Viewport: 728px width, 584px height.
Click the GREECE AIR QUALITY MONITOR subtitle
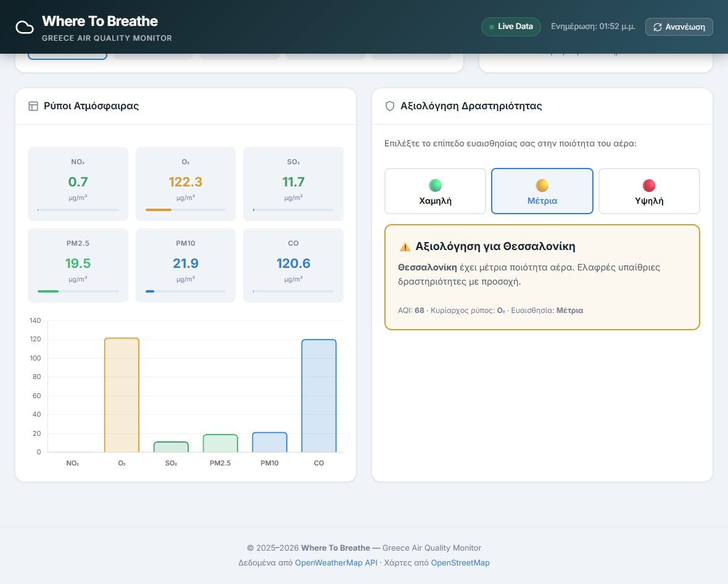[107, 38]
